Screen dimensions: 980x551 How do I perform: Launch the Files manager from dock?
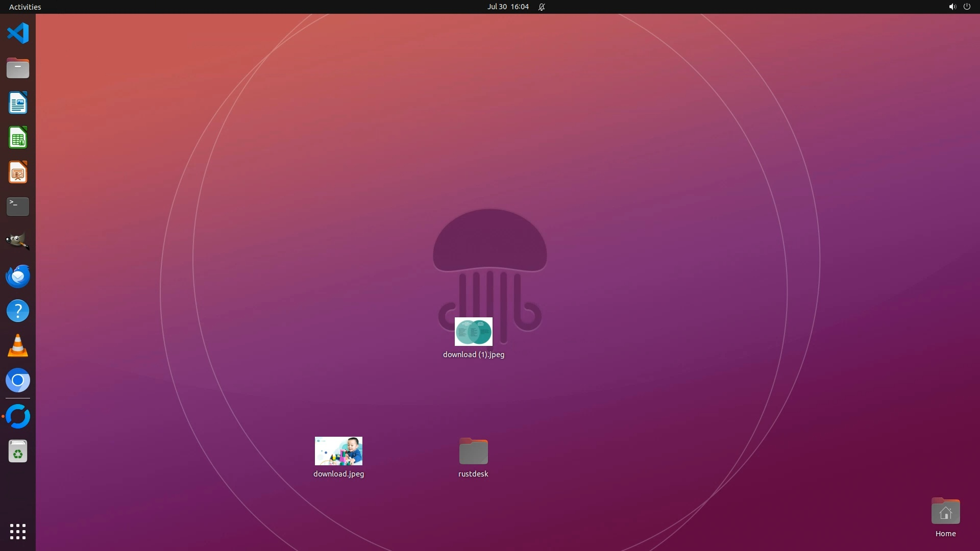[x=18, y=68]
